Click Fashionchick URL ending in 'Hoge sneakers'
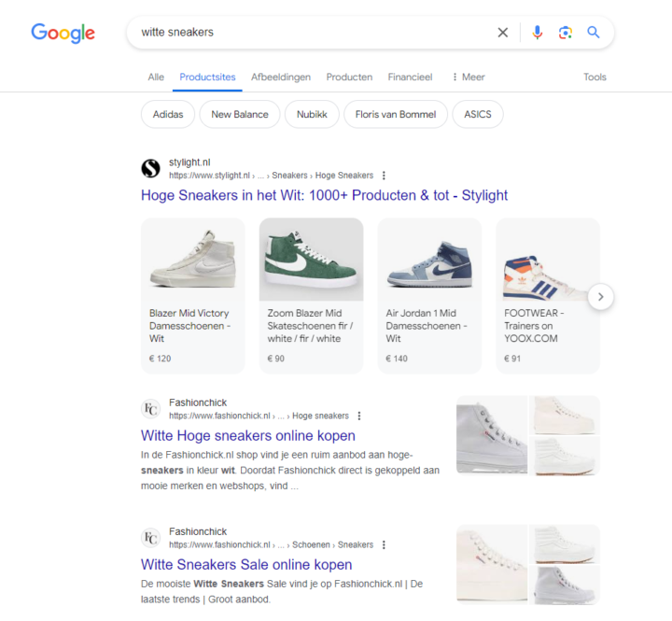 pyautogui.click(x=259, y=416)
